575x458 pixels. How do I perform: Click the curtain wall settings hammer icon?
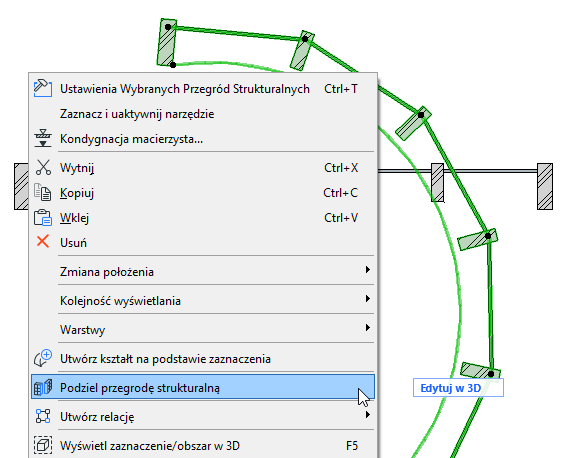pyautogui.click(x=43, y=88)
